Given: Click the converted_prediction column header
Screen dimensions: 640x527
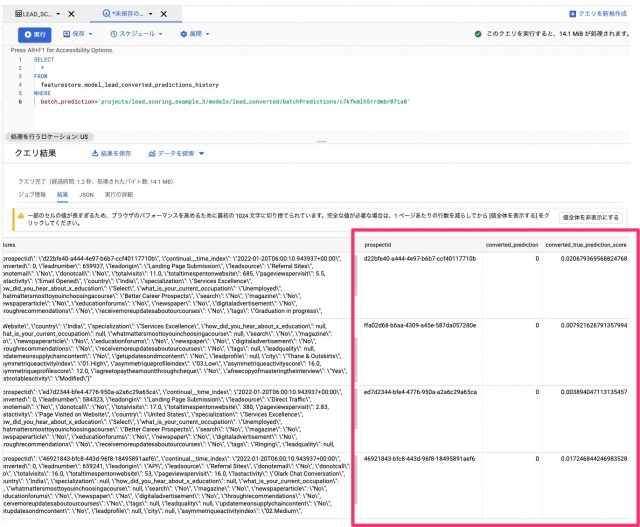Looking at the screenshot, I should (512, 245).
